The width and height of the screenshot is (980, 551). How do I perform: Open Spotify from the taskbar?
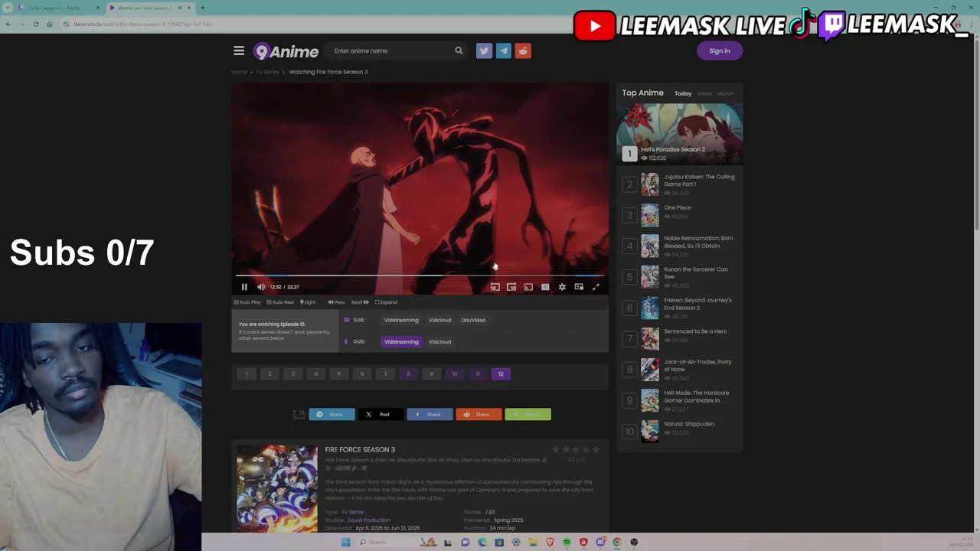567,543
